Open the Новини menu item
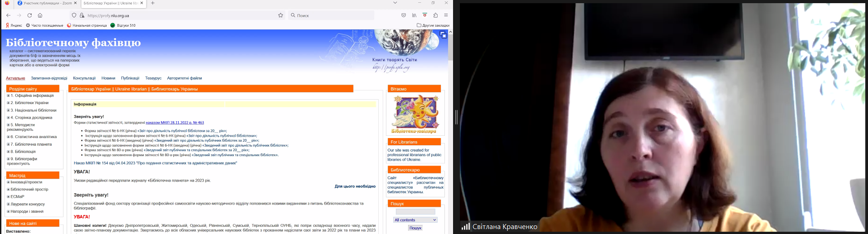This screenshot has height=234, width=868. [108, 78]
